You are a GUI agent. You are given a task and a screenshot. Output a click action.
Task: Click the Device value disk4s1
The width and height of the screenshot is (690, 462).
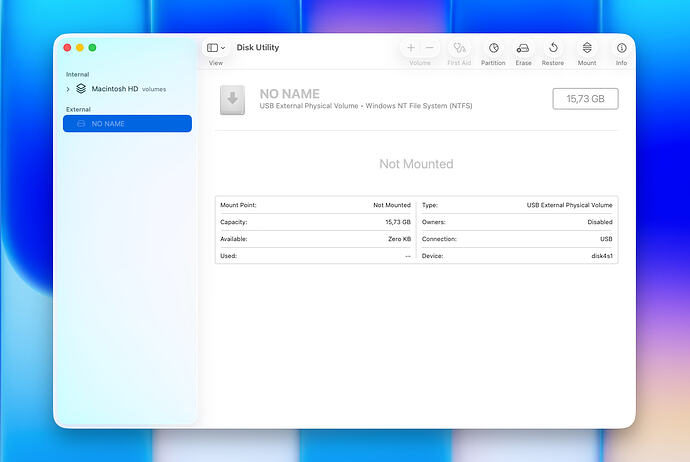click(x=602, y=256)
